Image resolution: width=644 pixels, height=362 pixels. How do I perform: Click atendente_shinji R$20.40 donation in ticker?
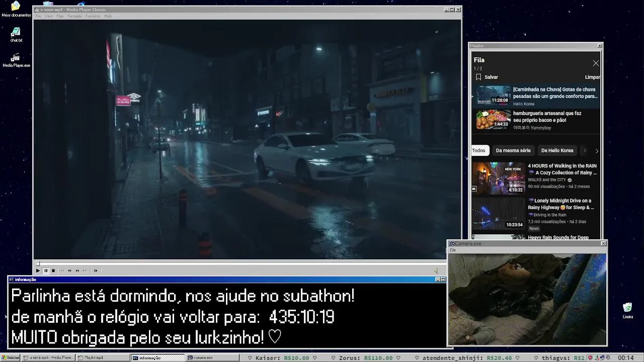click(x=466, y=358)
